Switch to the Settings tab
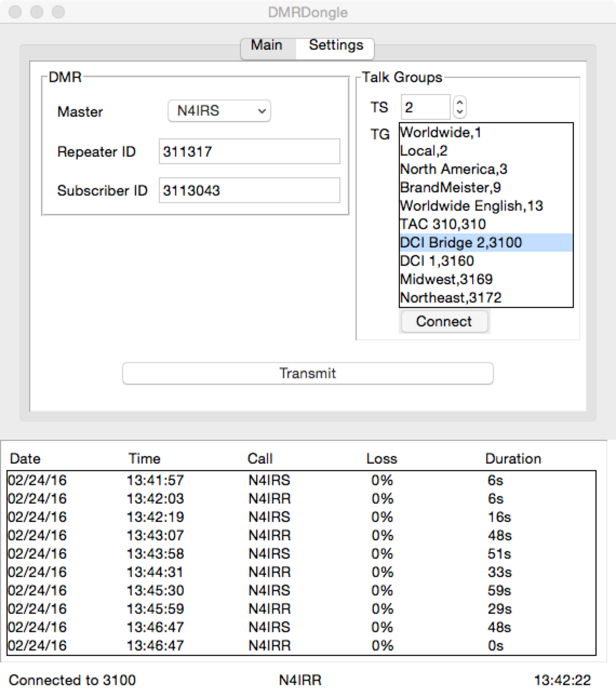Viewport: 616px width, 697px height. 336,45
